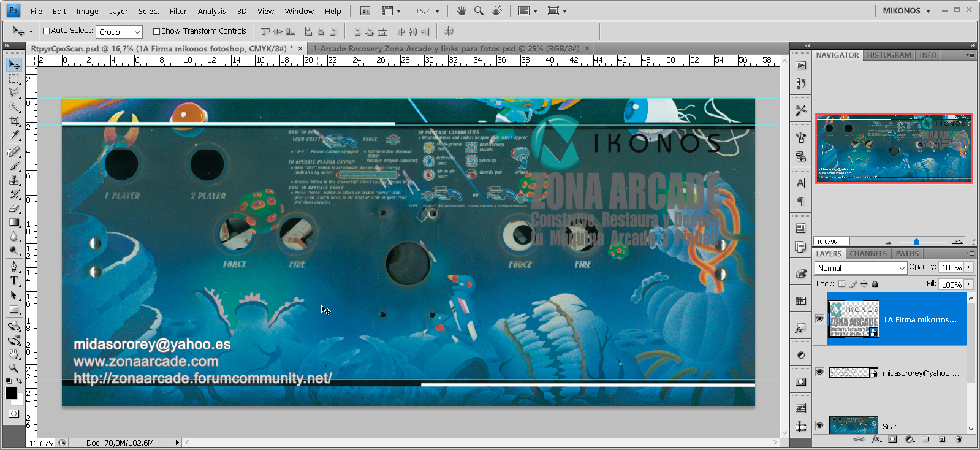The height and width of the screenshot is (450, 980).
Task: Select the Zoom tool in the toolbox
Action: pos(14,368)
